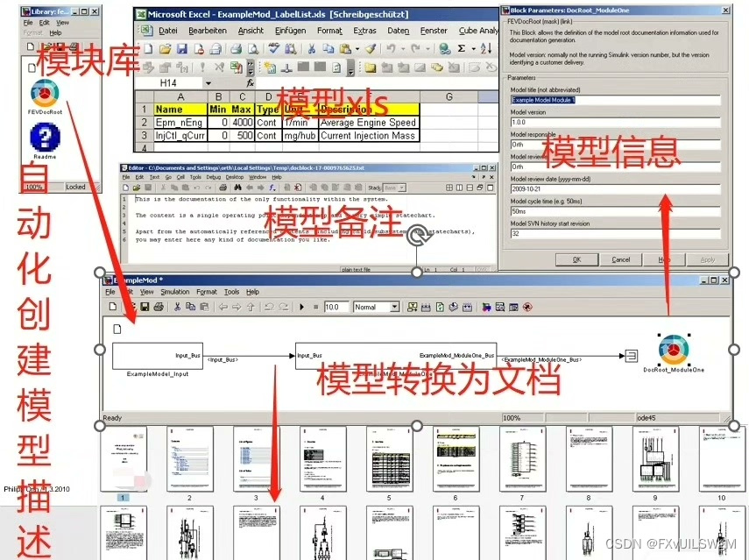Click the Print icon in Excel toolbar
The height and width of the screenshot is (560, 749).
point(236,49)
